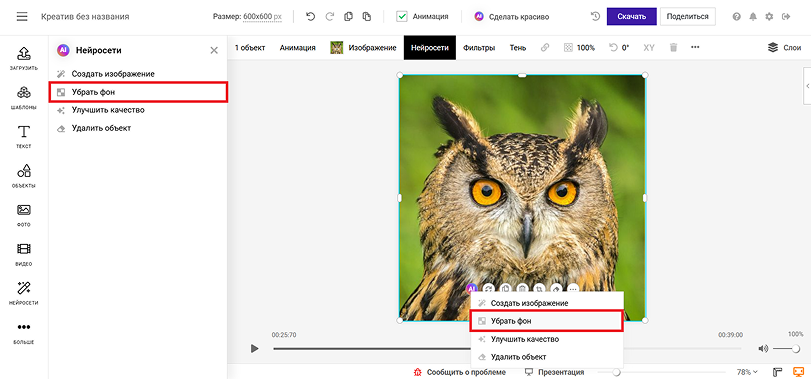Click the link chain icon in object toolbar
This screenshot has width=811, height=379.
pyautogui.click(x=545, y=48)
